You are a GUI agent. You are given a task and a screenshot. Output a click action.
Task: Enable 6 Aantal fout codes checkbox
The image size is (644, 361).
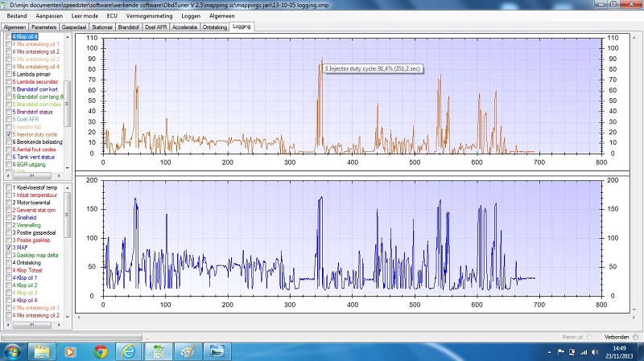tap(9, 150)
